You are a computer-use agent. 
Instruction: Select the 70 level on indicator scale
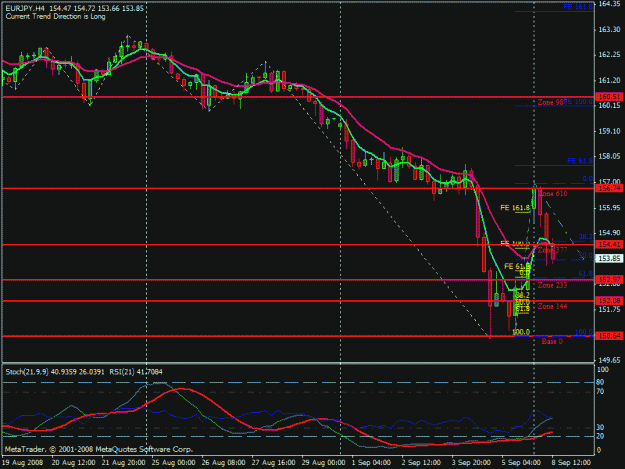point(600,392)
